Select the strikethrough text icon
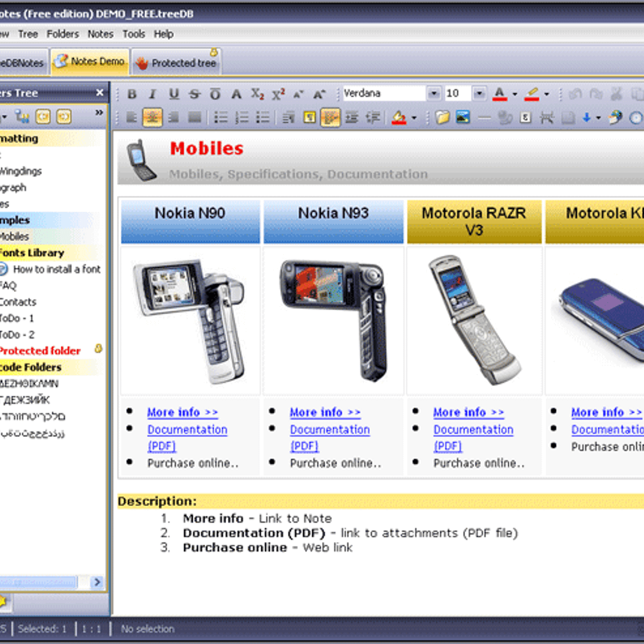The height and width of the screenshot is (644, 644). pyautogui.click(x=194, y=93)
